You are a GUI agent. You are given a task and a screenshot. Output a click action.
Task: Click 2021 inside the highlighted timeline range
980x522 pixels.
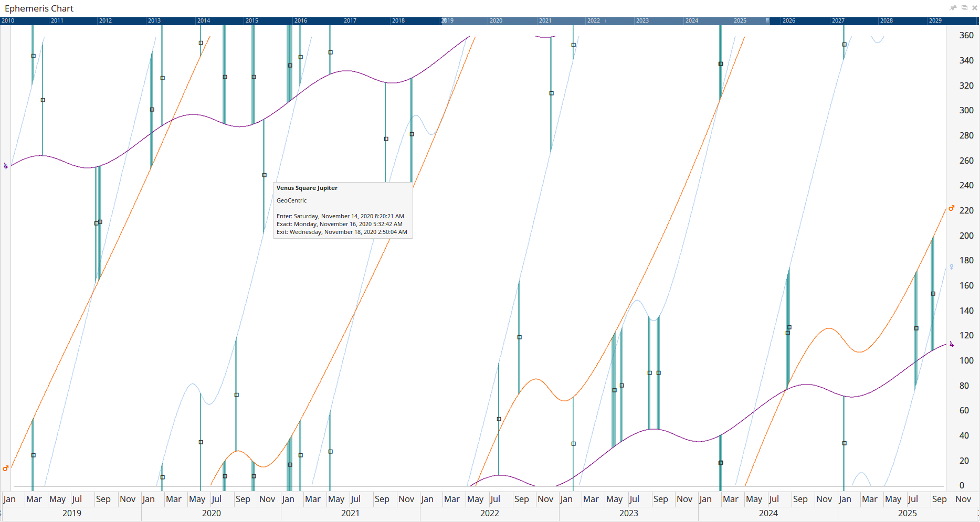[x=545, y=20]
